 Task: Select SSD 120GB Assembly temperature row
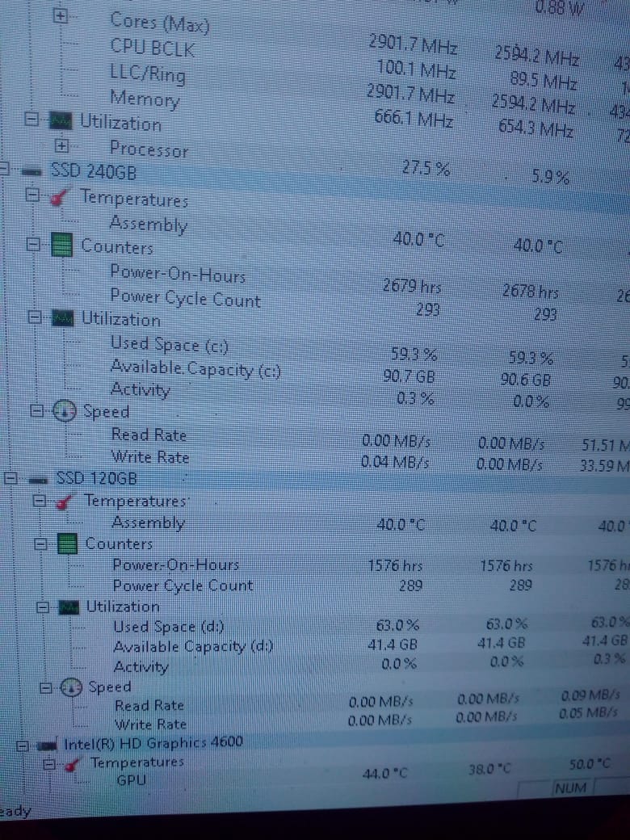coord(149,522)
